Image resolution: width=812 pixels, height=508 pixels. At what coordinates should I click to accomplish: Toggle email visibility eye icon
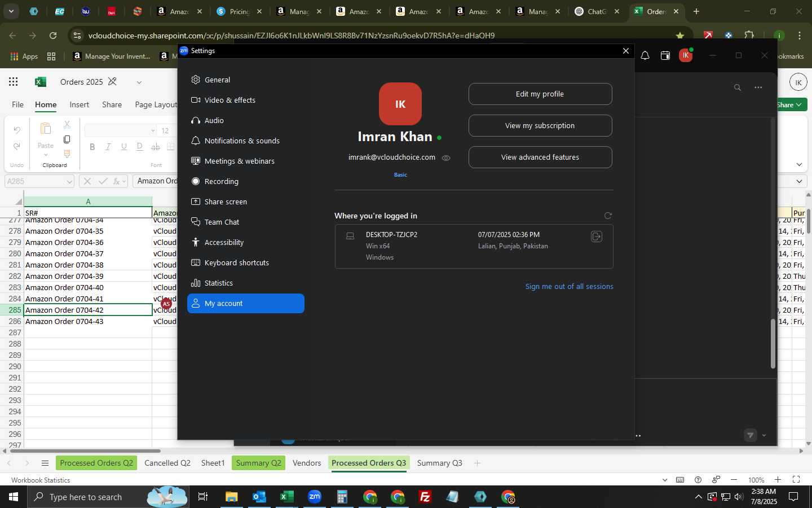446,158
